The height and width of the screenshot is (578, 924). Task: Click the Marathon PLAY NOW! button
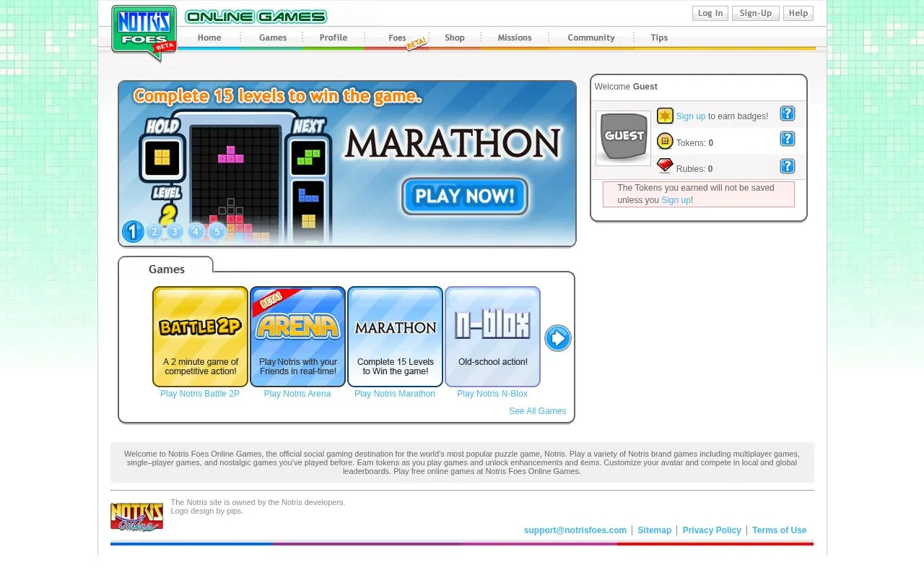(x=465, y=196)
